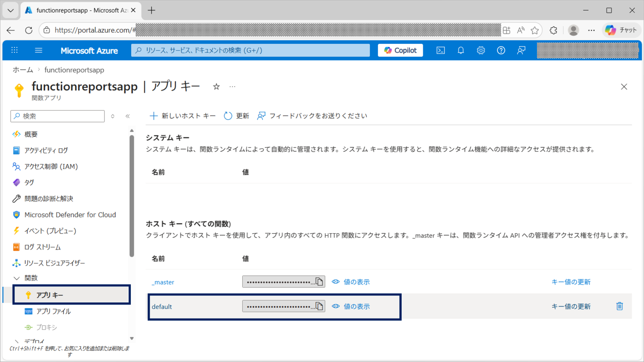Open browser profile avatar
644x362 pixels.
click(573, 30)
